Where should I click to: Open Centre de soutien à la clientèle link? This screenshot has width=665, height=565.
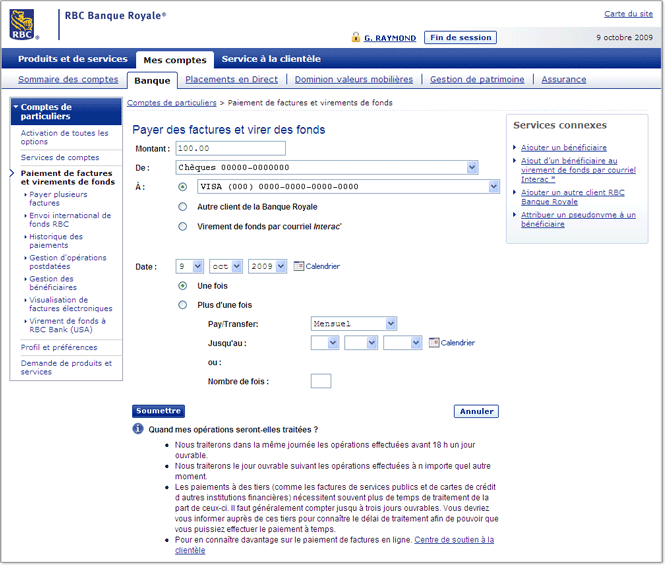click(454, 540)
